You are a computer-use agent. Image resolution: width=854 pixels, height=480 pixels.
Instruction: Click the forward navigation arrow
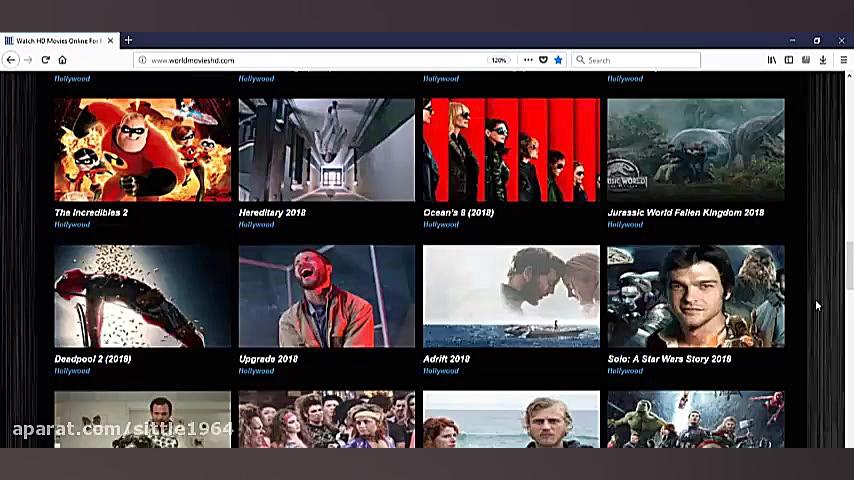(28, 60)
